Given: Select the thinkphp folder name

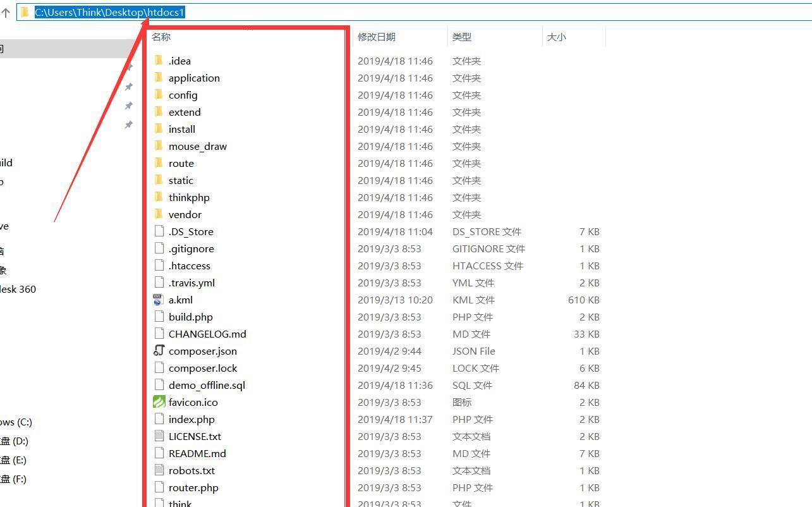Looking at the screenshot, I should click(x=189, y=197).
